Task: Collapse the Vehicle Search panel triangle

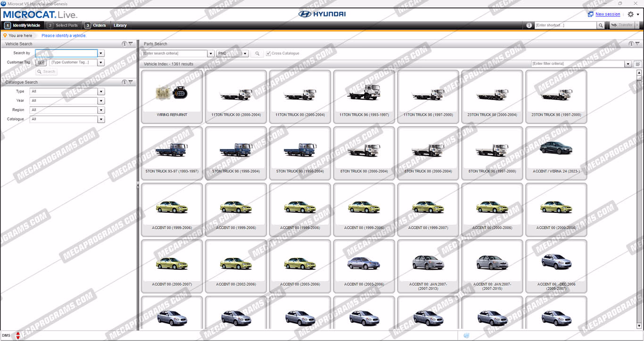Action: coord(131,44)
